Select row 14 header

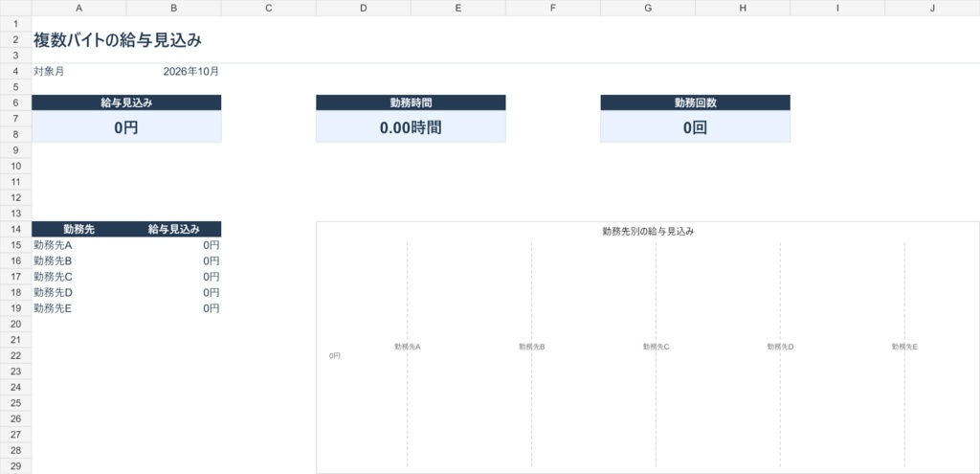15,229
